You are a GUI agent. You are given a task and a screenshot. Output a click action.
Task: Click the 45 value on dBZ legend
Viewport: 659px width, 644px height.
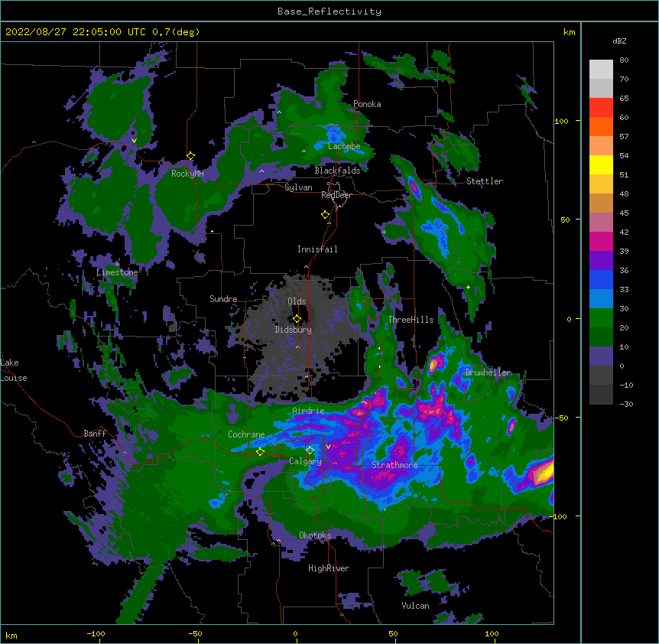(x=624, y=213)
